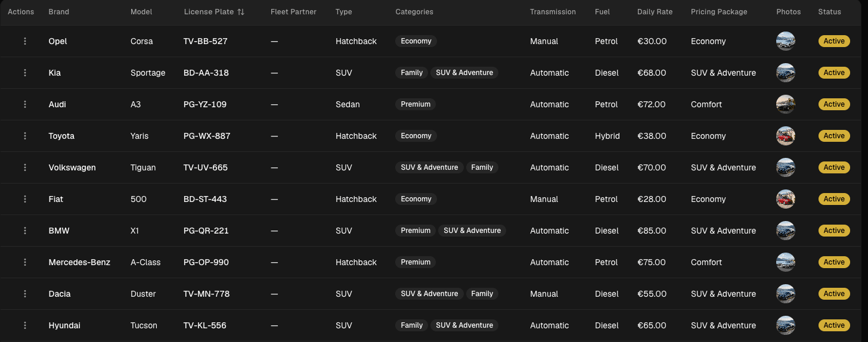
Task: Click the Photos column header
Action: (788, 12)
